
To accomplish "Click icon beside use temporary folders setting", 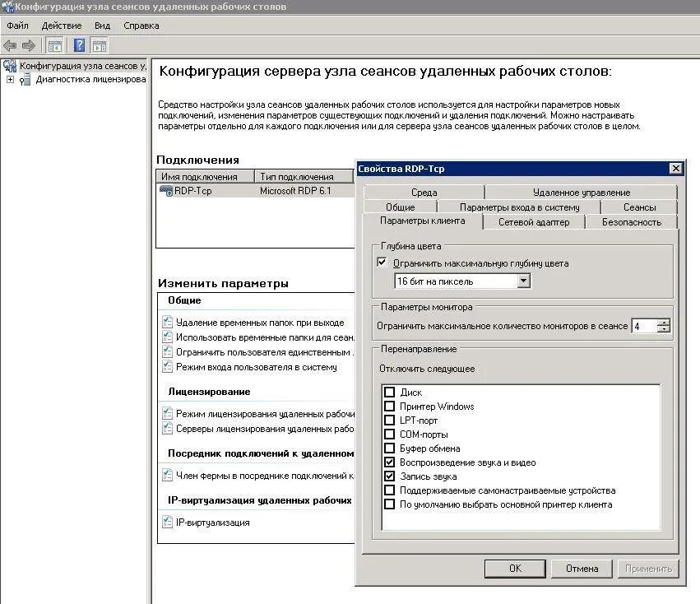I will [167, 337].
